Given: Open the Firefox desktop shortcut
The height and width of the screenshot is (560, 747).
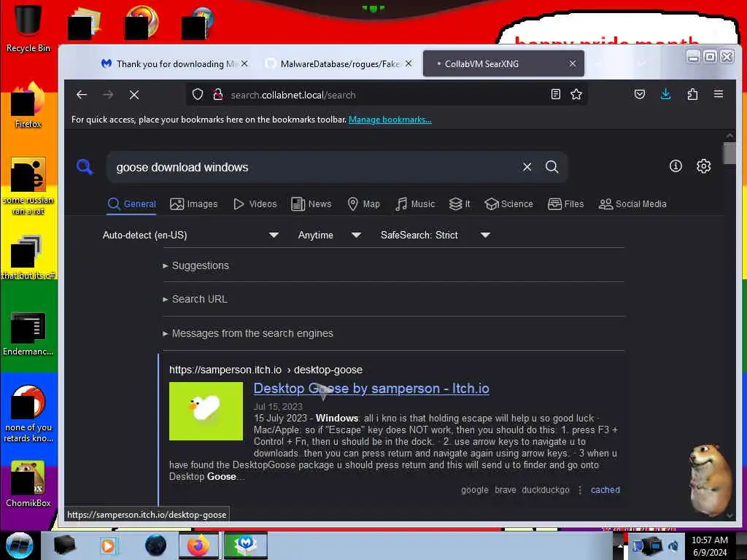Looking at the screenshot, I should pos(28,106).
